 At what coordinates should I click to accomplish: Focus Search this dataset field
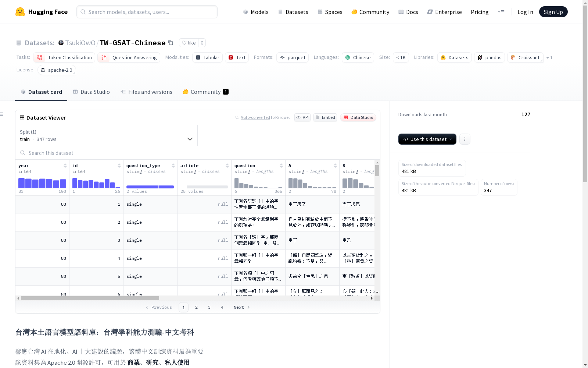pos(198,153)
